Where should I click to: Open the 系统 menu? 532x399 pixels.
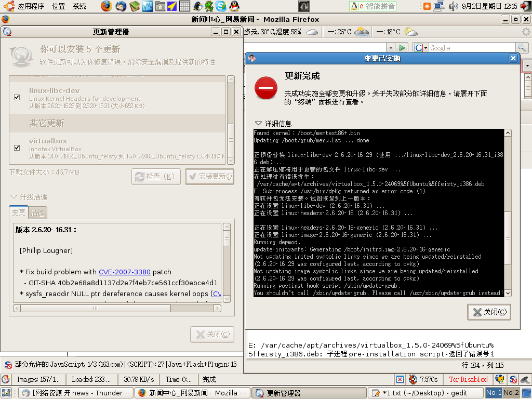79,6
